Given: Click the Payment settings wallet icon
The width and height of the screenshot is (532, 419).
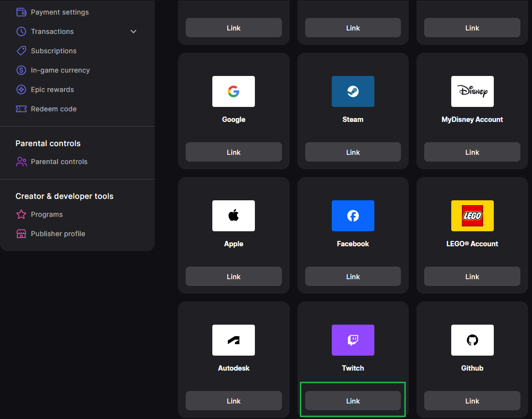Looking at the screenshot, I should pos(21,12).
